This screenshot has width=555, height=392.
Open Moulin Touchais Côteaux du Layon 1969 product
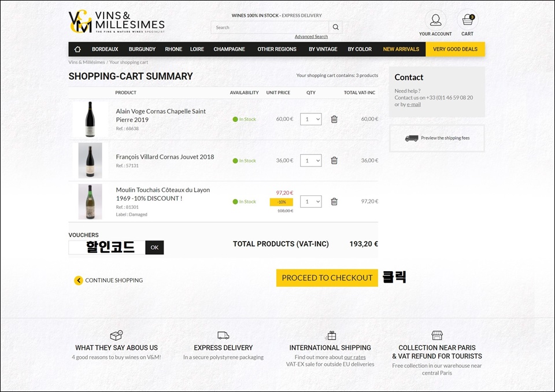[163, 194]
